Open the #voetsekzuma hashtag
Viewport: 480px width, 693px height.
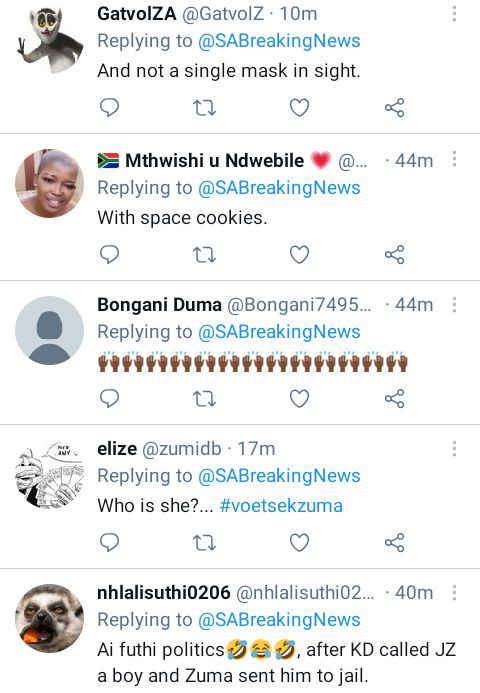tap(281, 506)
